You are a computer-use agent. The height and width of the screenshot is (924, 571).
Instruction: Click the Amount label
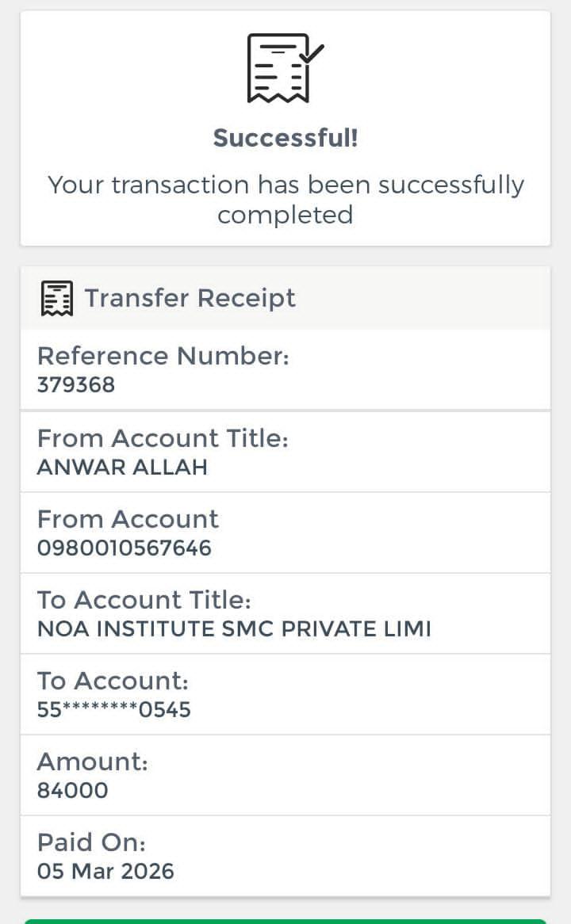click(92, 762)
